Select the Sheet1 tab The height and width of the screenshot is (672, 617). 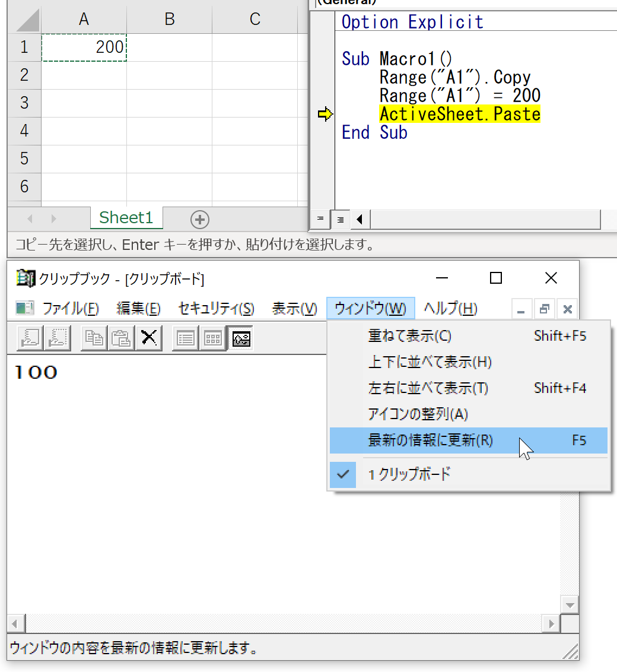pos(126,218)
